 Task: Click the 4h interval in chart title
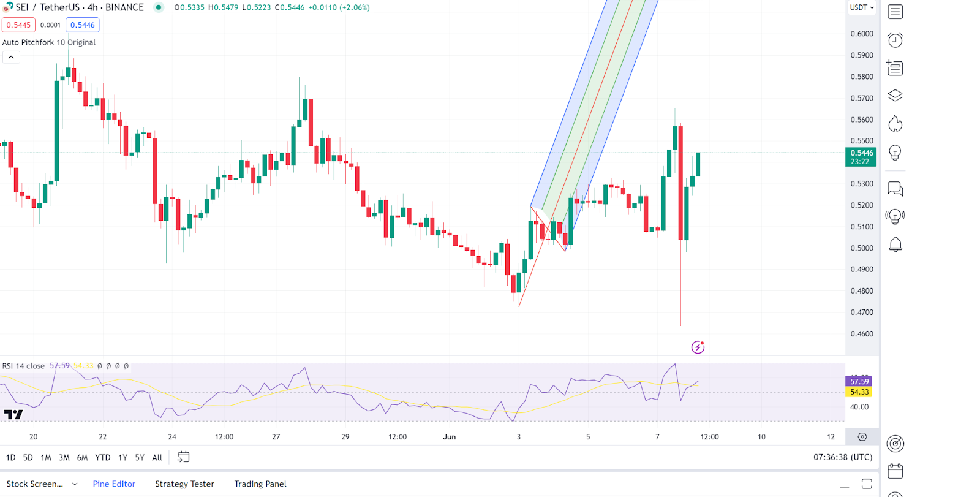pos(92,7)
